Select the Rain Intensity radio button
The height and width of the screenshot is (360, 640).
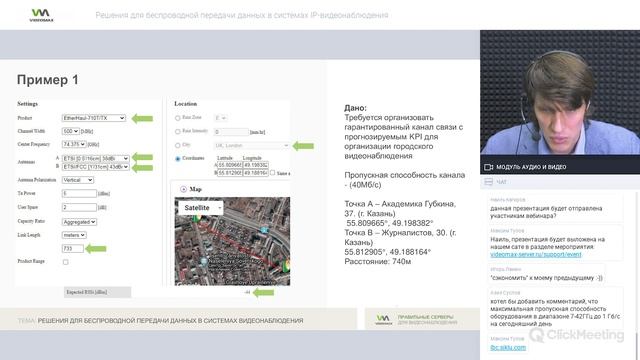pos(178,131)
